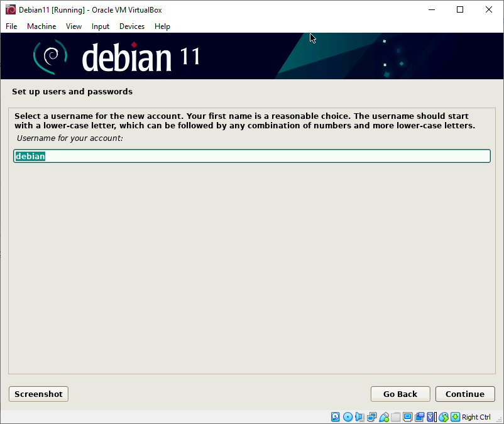This screenshot has width=504, height=424.
Task: Click the shared folders status icon
Action: coord(396,417)
